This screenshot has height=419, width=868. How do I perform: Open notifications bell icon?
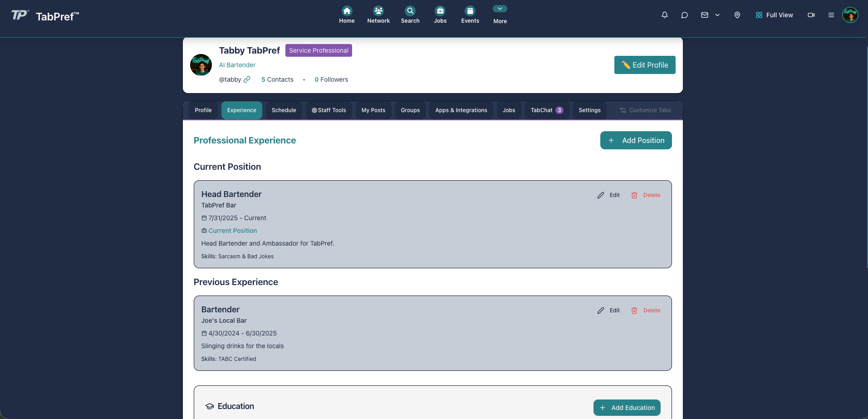tap(665, 15)
